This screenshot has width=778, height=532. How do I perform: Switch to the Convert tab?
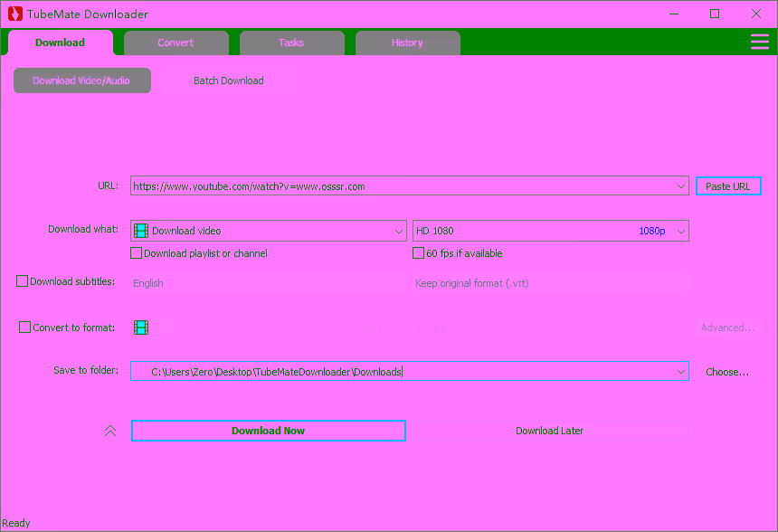[176, 43]
